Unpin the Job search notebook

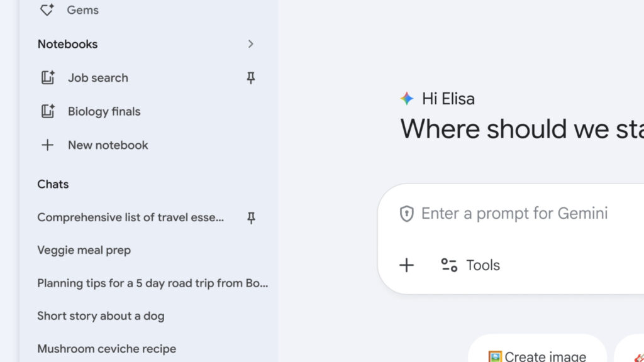[x=250, y=78]
